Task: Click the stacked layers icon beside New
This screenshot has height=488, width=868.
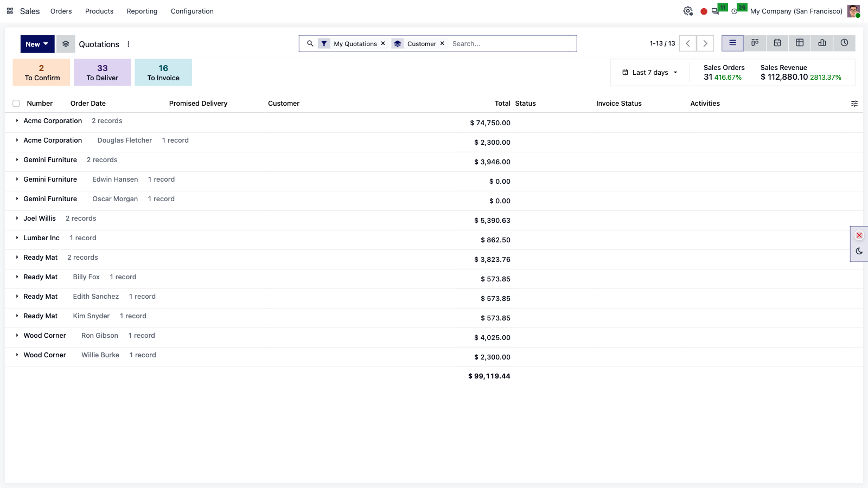Action: click(x=66, y=44)
